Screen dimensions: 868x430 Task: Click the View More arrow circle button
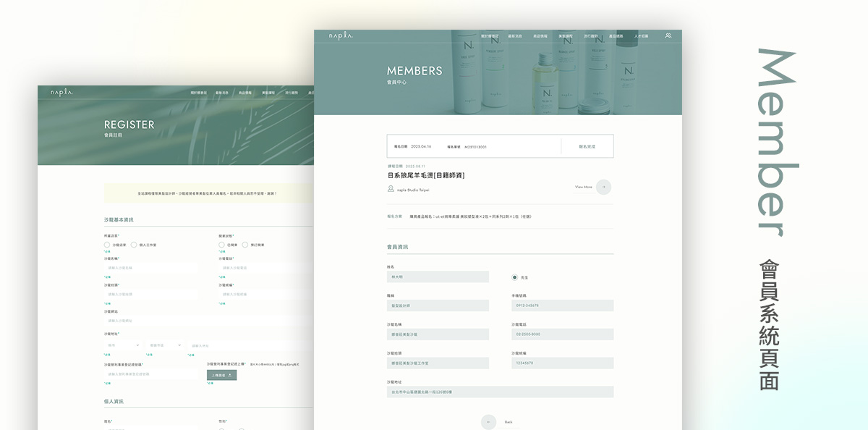[603, 187]
